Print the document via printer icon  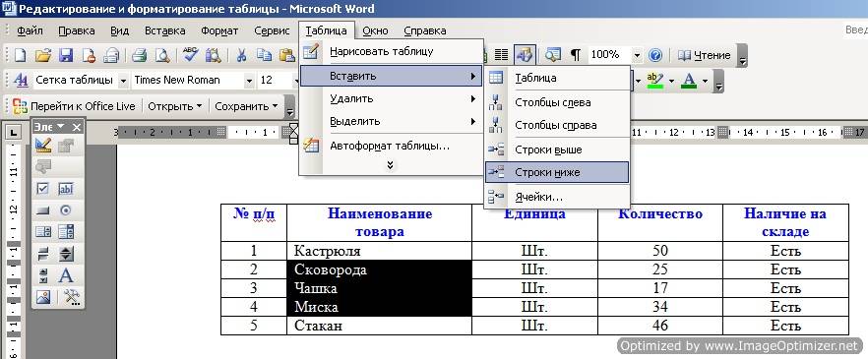click(x=139, y=55)
